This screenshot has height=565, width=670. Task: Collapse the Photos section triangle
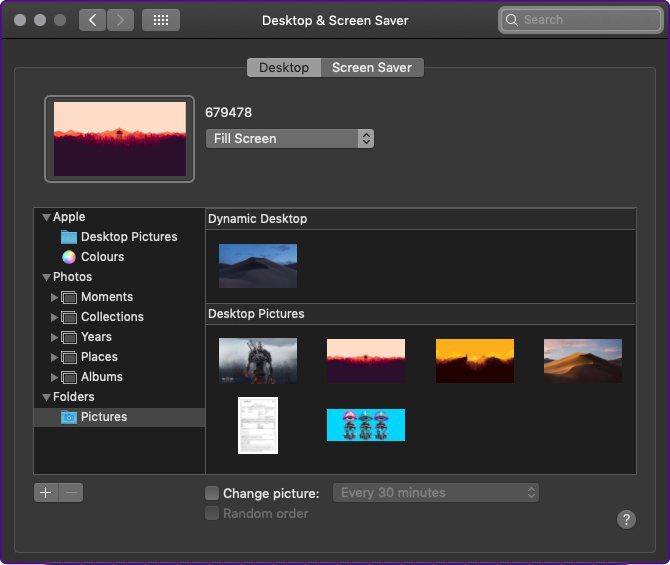click(47, 277)
